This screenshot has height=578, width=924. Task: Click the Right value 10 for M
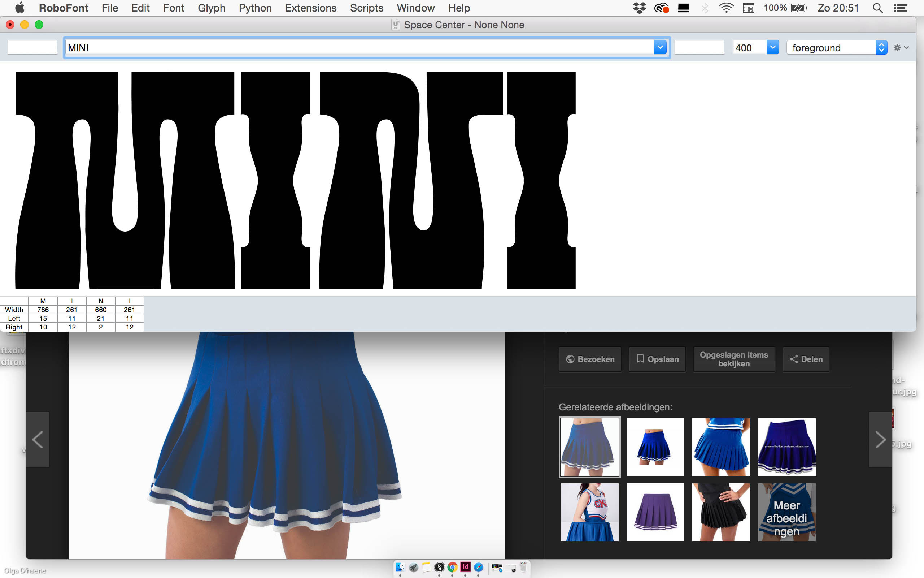(x=43, y=327)
